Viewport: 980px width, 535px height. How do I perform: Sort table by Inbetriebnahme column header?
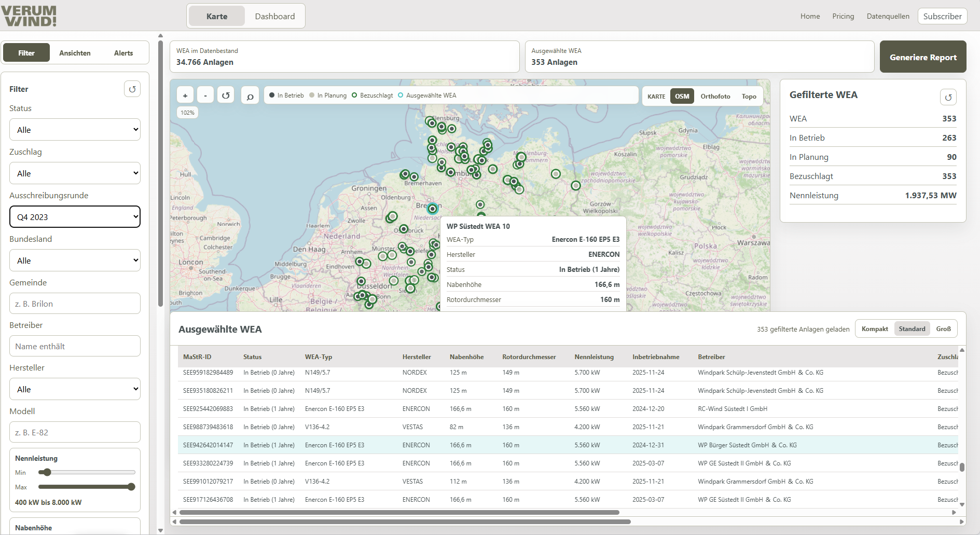pos(656,357)
